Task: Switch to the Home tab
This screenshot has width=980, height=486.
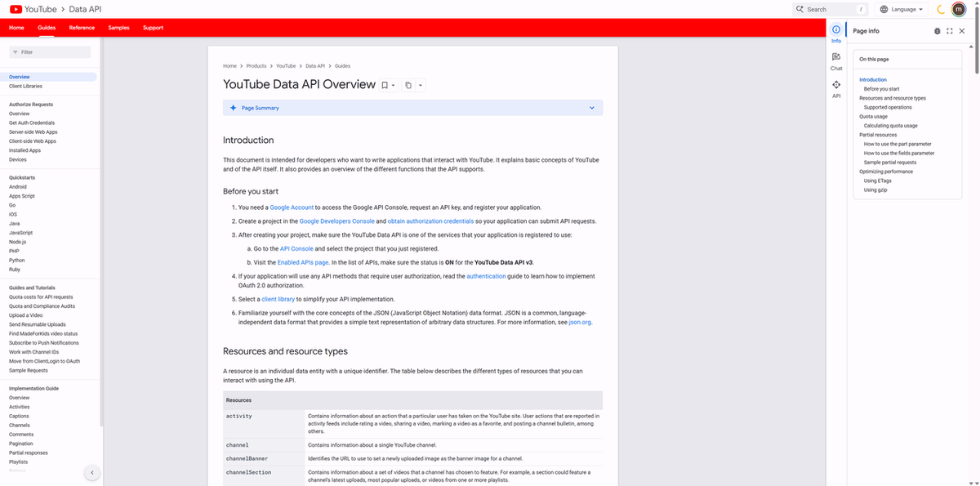Action: (16, 28)
